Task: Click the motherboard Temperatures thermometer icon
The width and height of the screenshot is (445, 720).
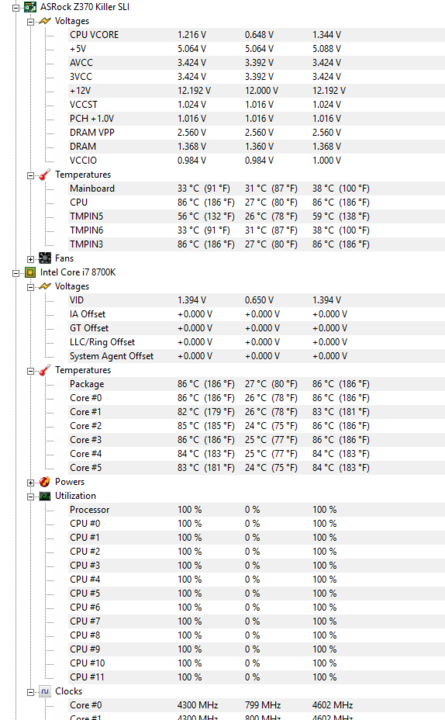Action: [x=45, y=175]
